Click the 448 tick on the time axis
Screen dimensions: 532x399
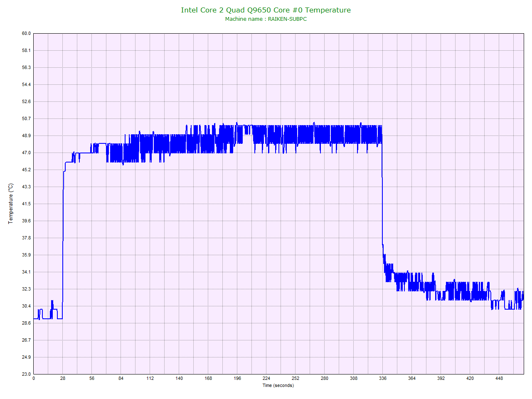pos(499,378)
